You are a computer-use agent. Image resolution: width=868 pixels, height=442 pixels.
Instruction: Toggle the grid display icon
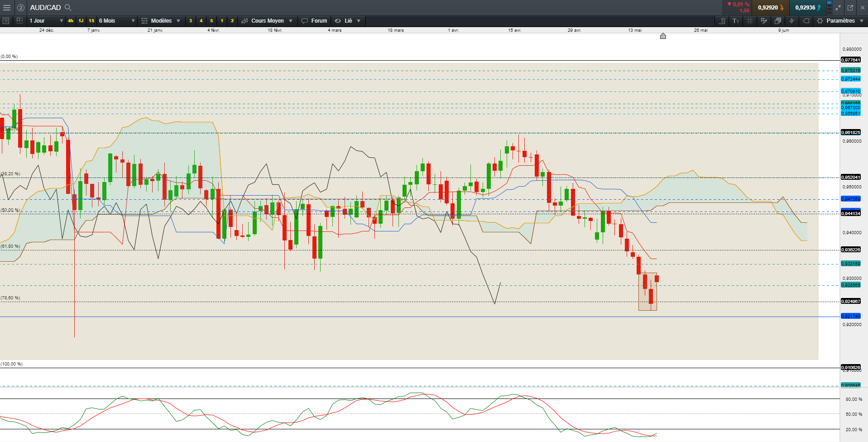(x=750, y=21)
